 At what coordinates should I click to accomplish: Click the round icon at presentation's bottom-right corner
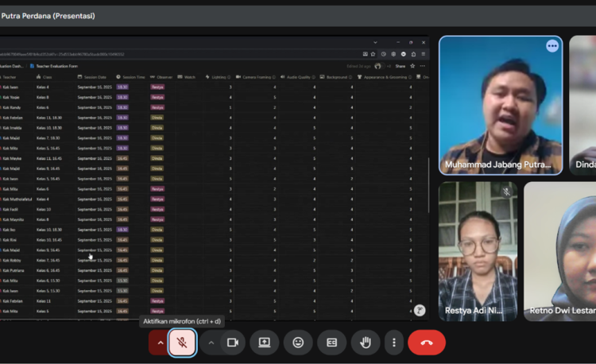tap(420, 310)
